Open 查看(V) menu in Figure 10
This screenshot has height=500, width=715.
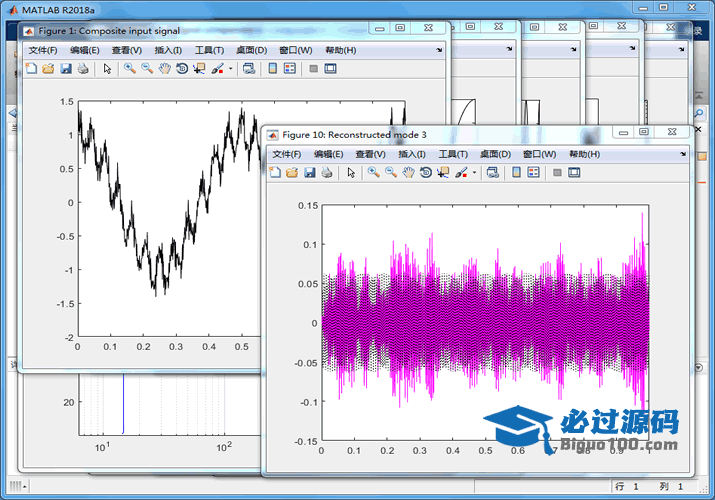tap(371, 154)
